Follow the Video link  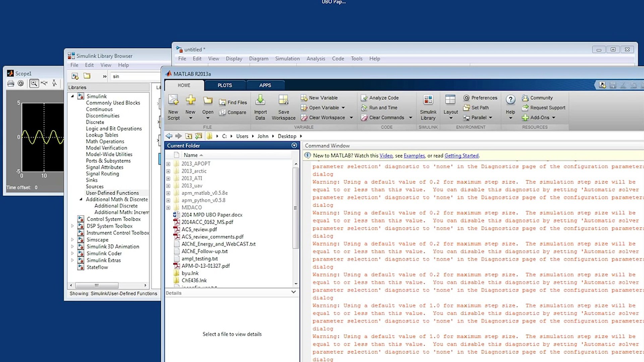pos(386,156)
